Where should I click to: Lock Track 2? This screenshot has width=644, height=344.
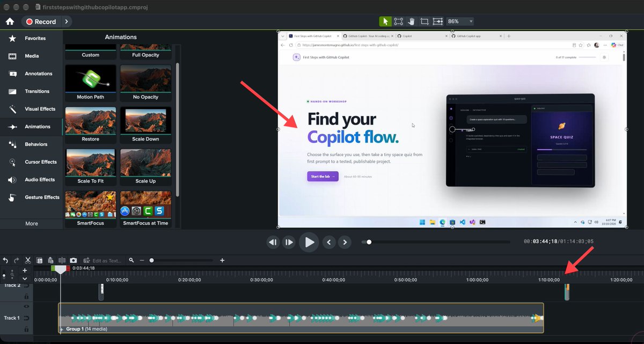click(x=26, y=296)
